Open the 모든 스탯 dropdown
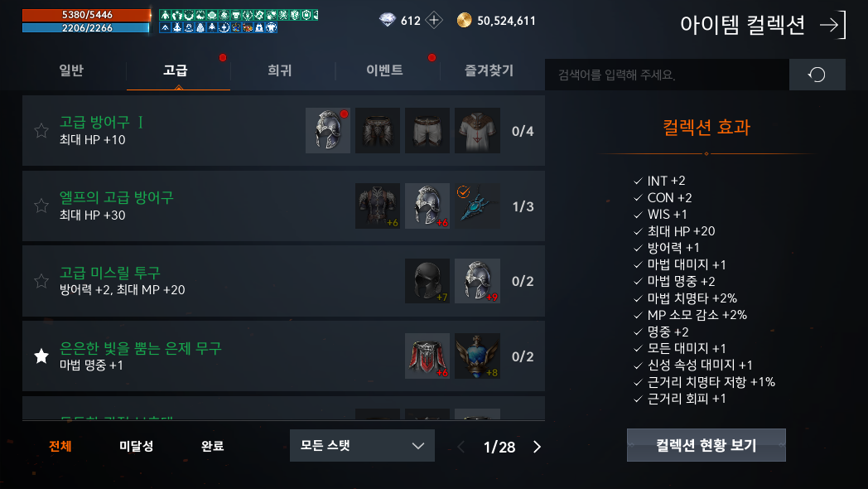The image size is (868, 489). [x=362, y=445]
